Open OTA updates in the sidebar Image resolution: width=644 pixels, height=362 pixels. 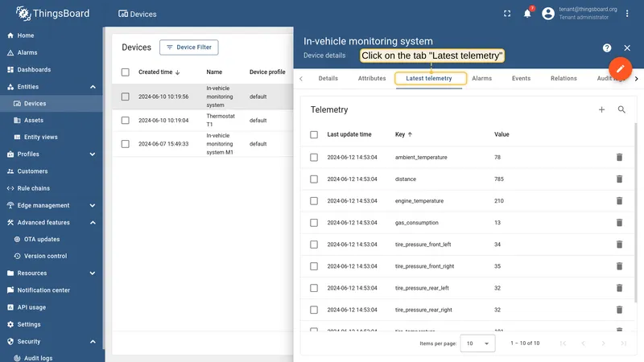[52, 239]
